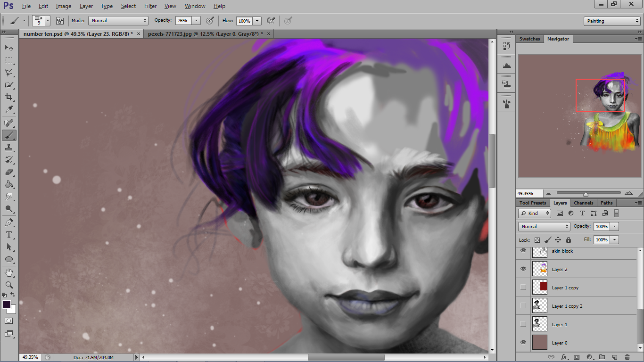Select the Rectangular Marquee tool
This screenshot has width=644, height=362.
[9, 60]
